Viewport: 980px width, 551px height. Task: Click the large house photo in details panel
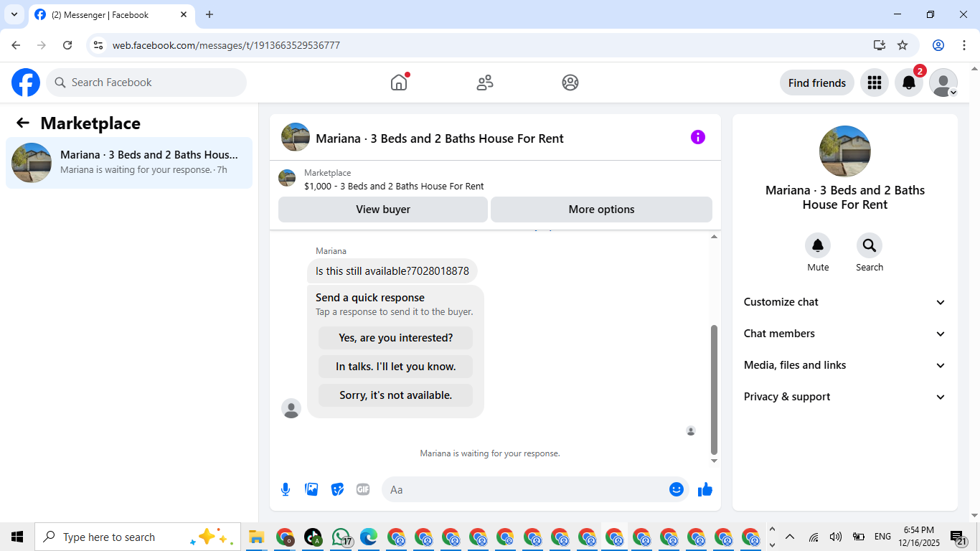[x=845, y=151]
